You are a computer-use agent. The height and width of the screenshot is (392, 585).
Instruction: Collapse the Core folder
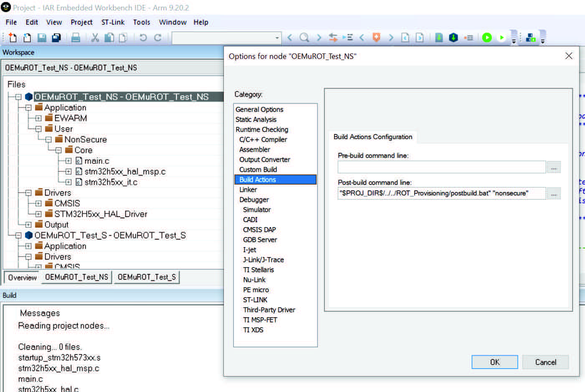click(58, 150)
